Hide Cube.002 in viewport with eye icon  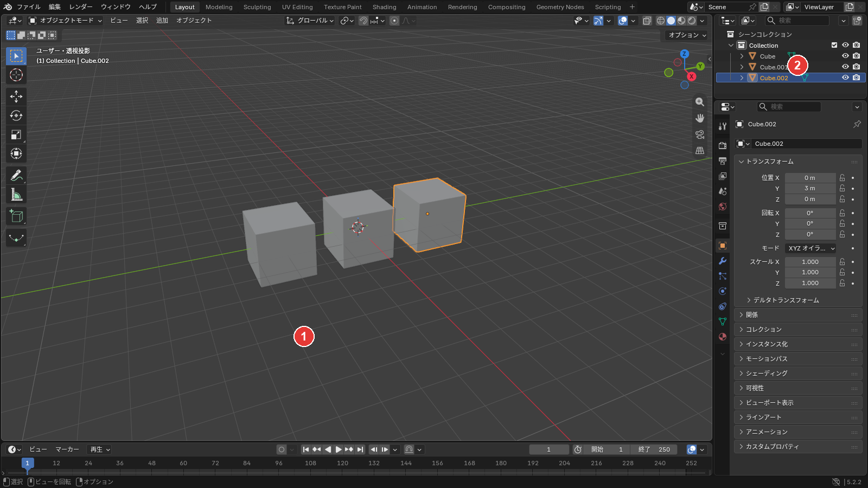coord(845,78)
